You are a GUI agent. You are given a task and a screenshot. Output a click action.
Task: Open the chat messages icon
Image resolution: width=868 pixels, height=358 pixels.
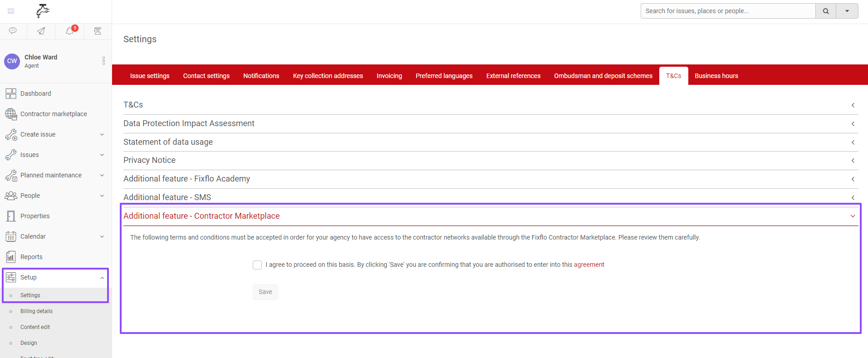click(13, 31)
